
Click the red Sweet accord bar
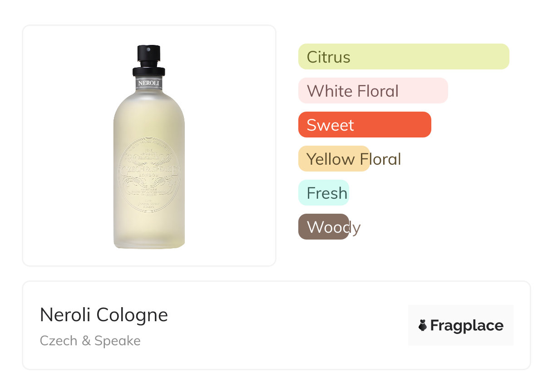coord(364,125)
